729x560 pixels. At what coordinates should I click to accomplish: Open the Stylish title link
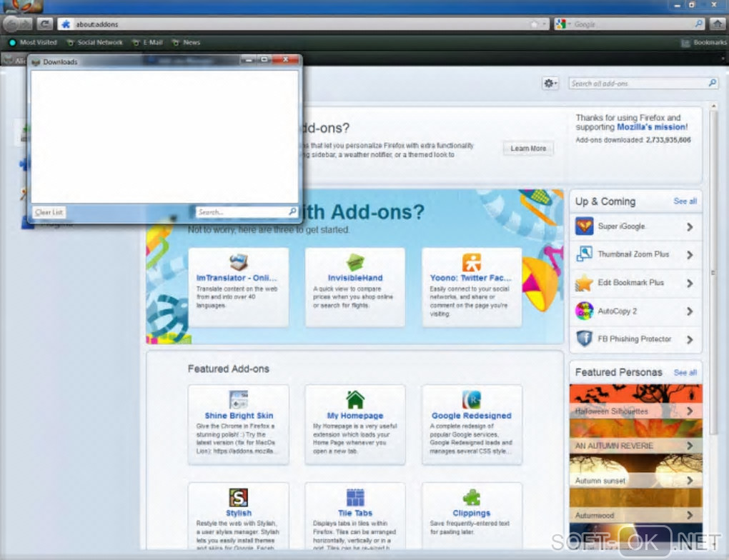pos(239,513)
